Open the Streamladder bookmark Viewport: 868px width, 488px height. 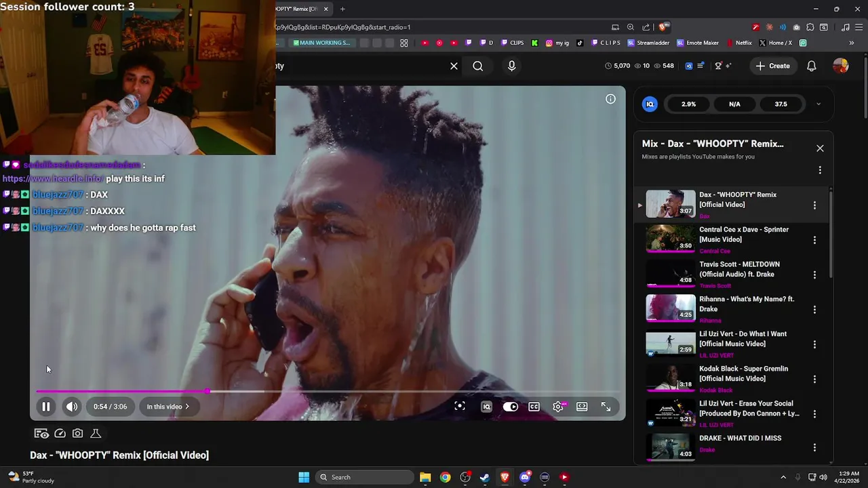[648, 43]
